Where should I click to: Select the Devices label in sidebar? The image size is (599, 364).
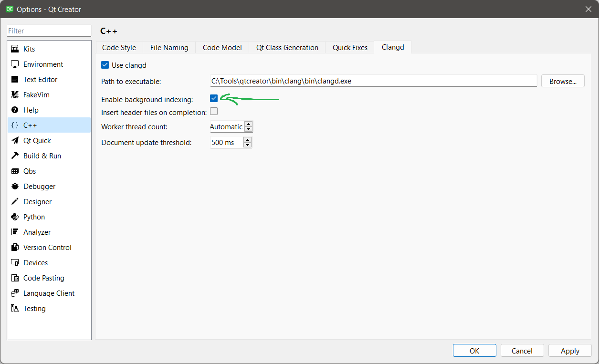coord(35,263)
